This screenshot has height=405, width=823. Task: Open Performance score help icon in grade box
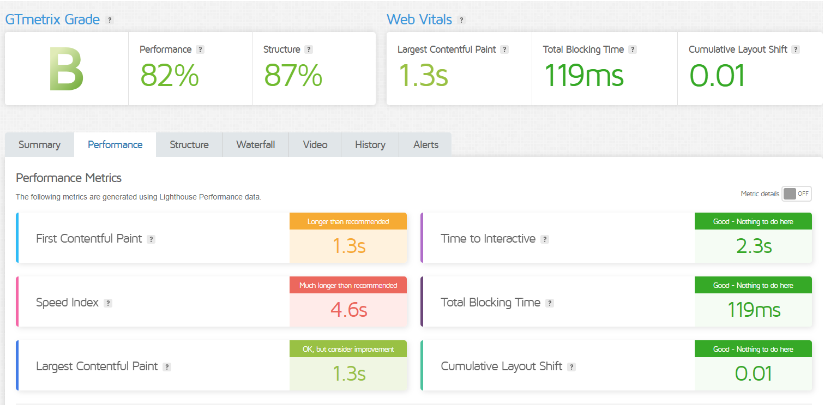(x=200, y=50)
